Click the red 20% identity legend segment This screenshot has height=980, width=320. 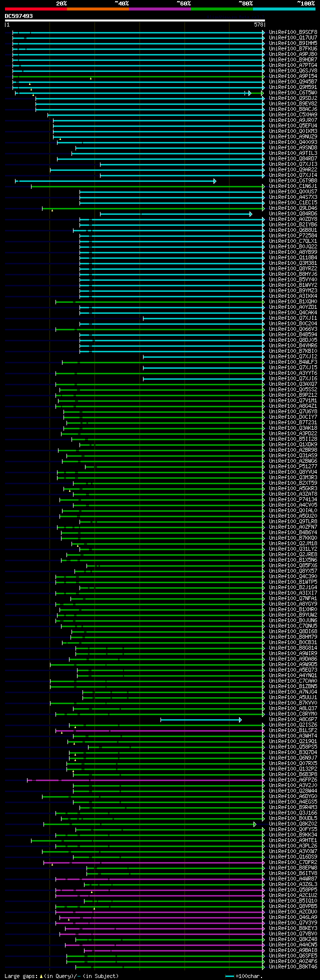click(x=35, y=9)
